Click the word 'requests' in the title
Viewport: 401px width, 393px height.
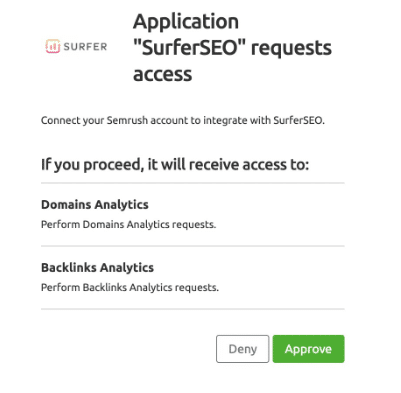coord(291,49)
